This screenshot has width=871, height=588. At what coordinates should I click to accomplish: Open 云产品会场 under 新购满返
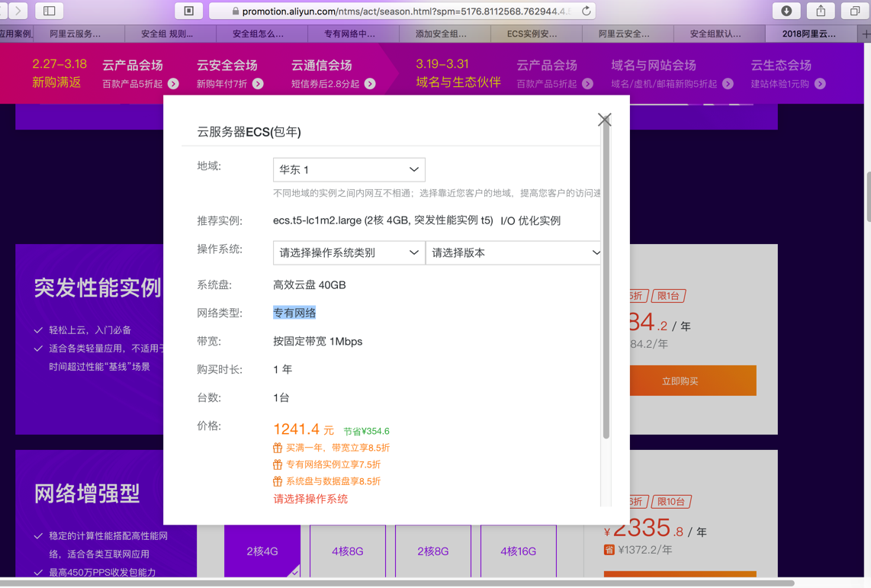tap(133, 66)
